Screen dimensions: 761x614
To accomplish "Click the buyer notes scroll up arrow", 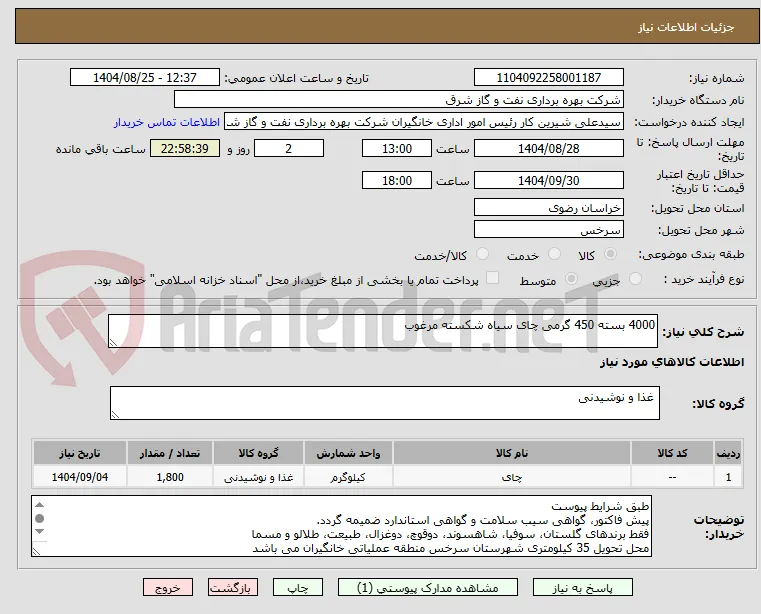I will pos(40,505).
